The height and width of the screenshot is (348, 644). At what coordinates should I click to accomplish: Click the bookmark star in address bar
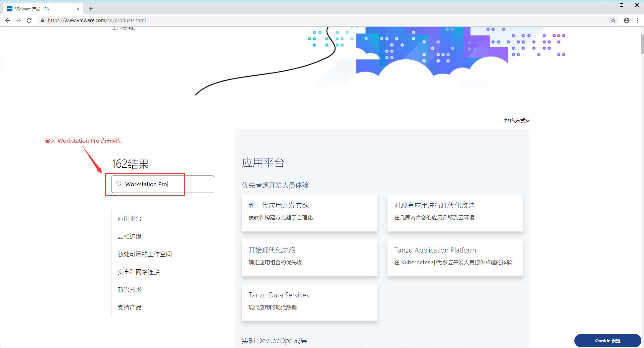613,20
